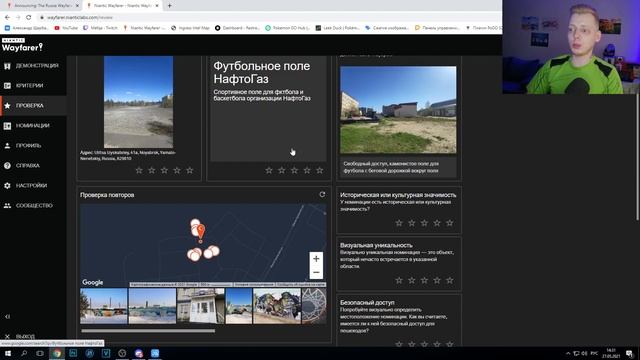Open the Dashboard bookmark
640x360 pixels.
tap(237, 28)
